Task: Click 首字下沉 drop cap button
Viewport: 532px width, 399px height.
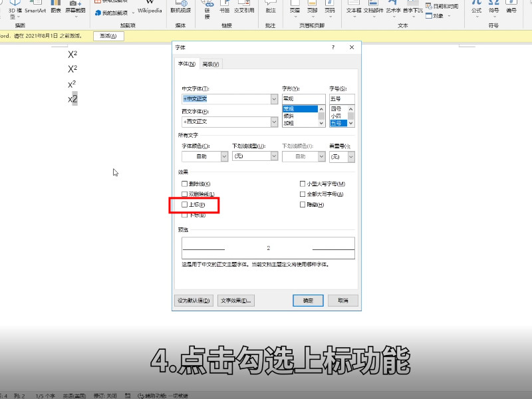Action: coord(413,9)
